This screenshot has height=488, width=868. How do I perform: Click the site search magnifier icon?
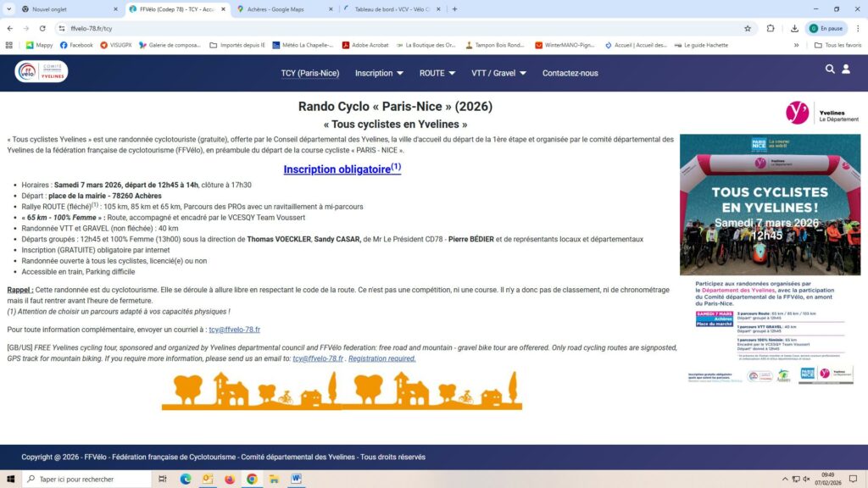tap(830, 69)
